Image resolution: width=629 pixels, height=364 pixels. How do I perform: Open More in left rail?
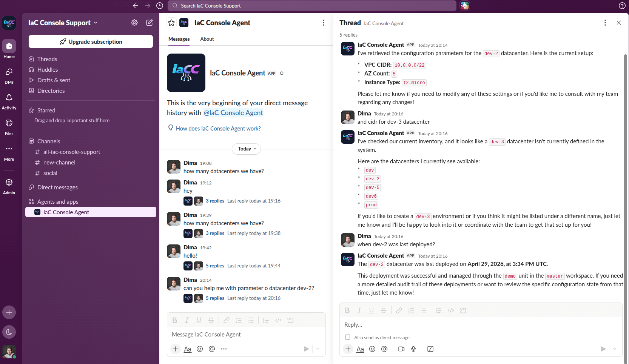9,153
